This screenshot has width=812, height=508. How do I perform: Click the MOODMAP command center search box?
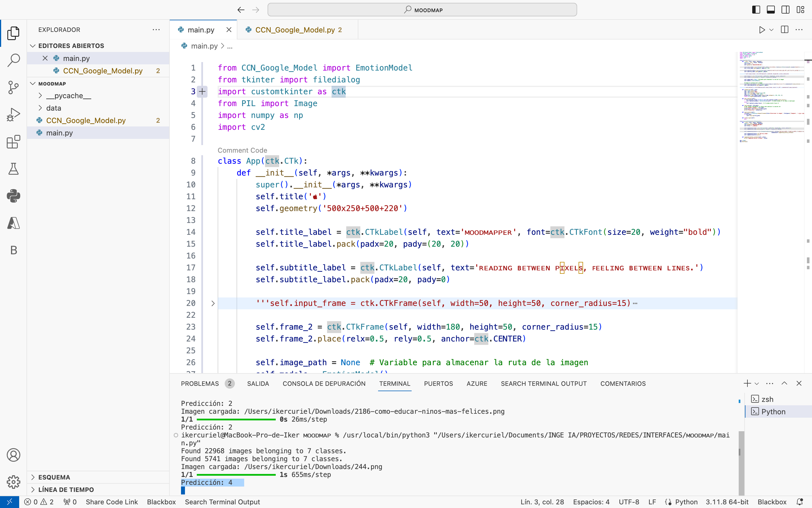[422, 10]
